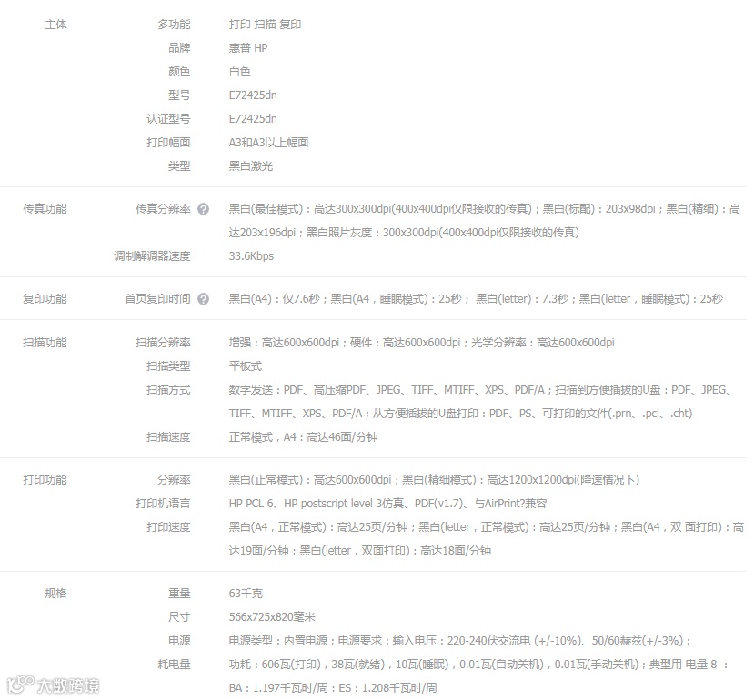This screenshot has width=754, height=700.
Task: Click modem speed value 33.6Kbps
Action: coord(251,256)
